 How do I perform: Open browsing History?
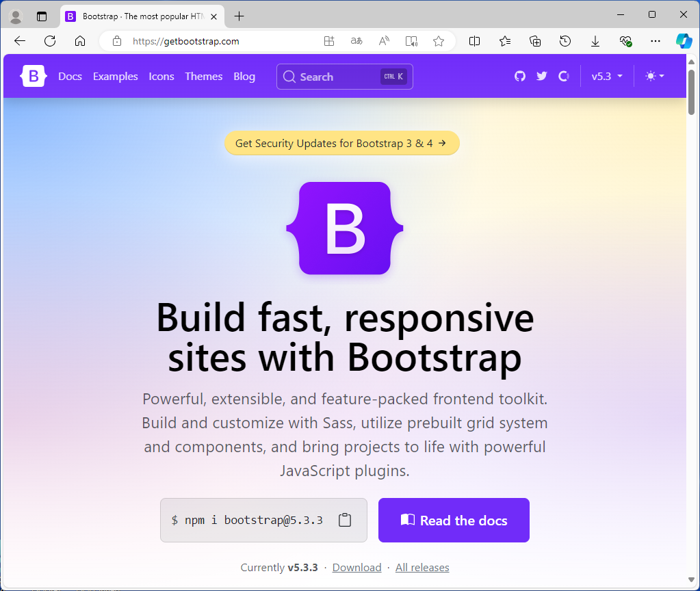coord(565,41)
